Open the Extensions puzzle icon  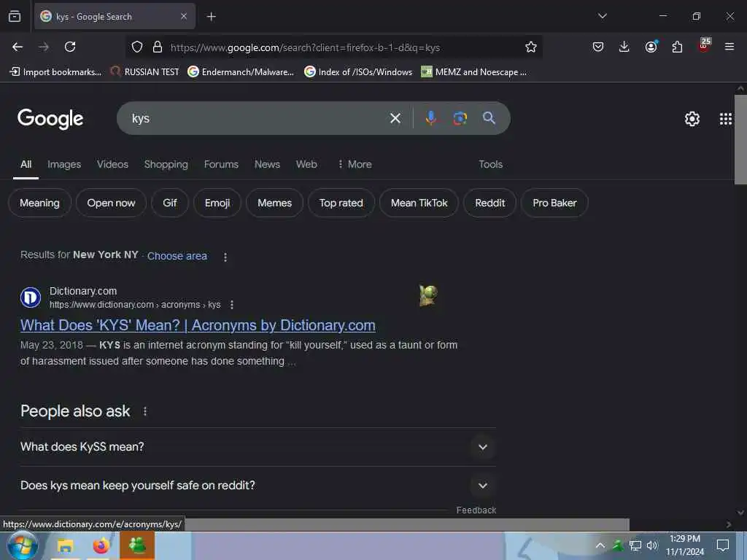pyautogui.click(x=677, y=47)
